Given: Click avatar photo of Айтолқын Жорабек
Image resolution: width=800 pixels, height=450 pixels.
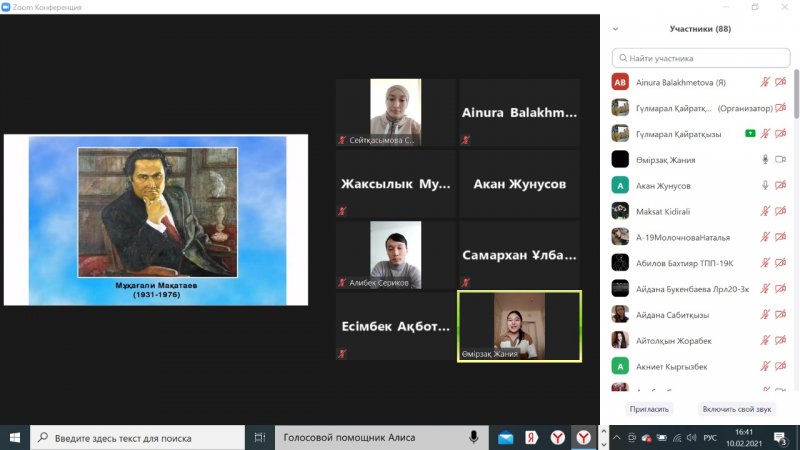Looking at the screenshot, I should (620, 340).
